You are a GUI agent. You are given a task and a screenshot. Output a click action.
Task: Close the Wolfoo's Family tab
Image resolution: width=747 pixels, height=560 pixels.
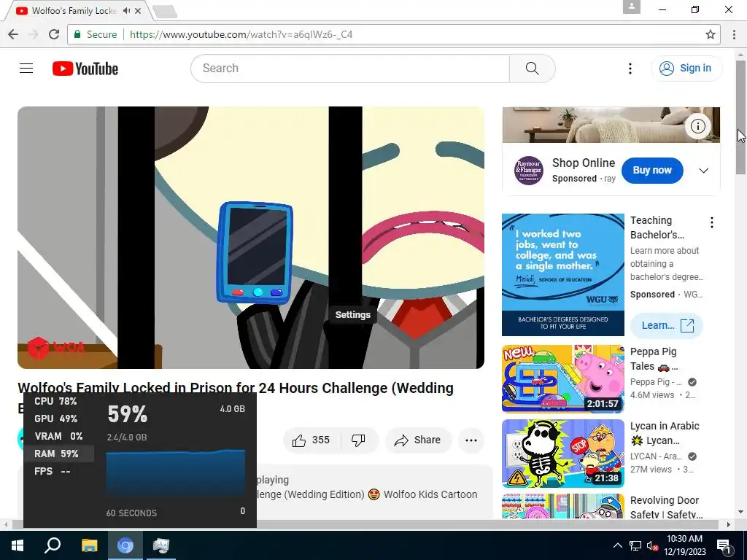pos(138,10)
